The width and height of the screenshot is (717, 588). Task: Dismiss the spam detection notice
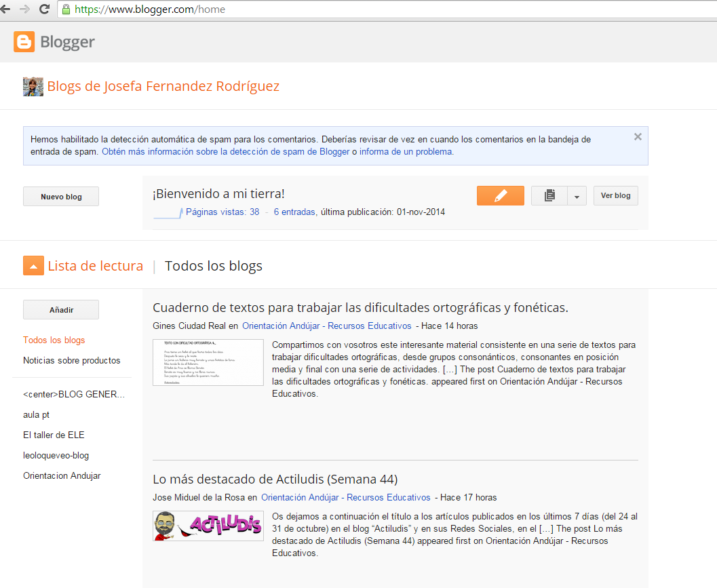(638, 137)
